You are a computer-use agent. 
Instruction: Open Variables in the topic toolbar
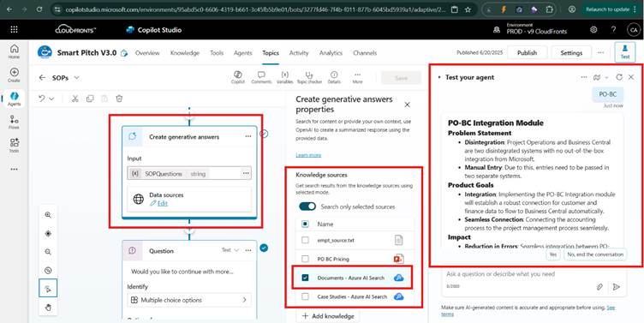pyautogui.click(x=284, y=77)
